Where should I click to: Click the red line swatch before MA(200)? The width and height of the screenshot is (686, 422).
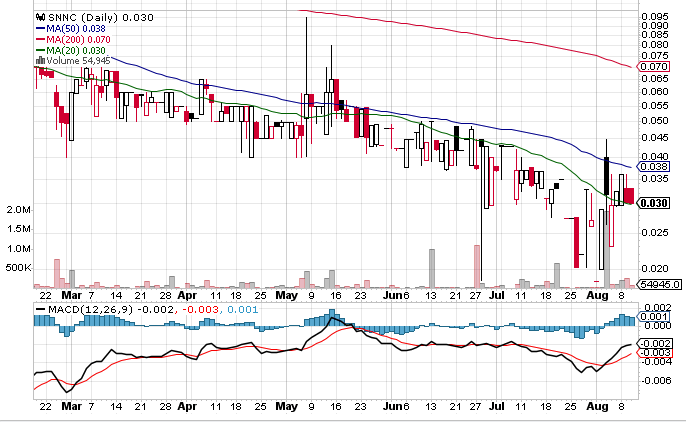click(x=41, y=40)
